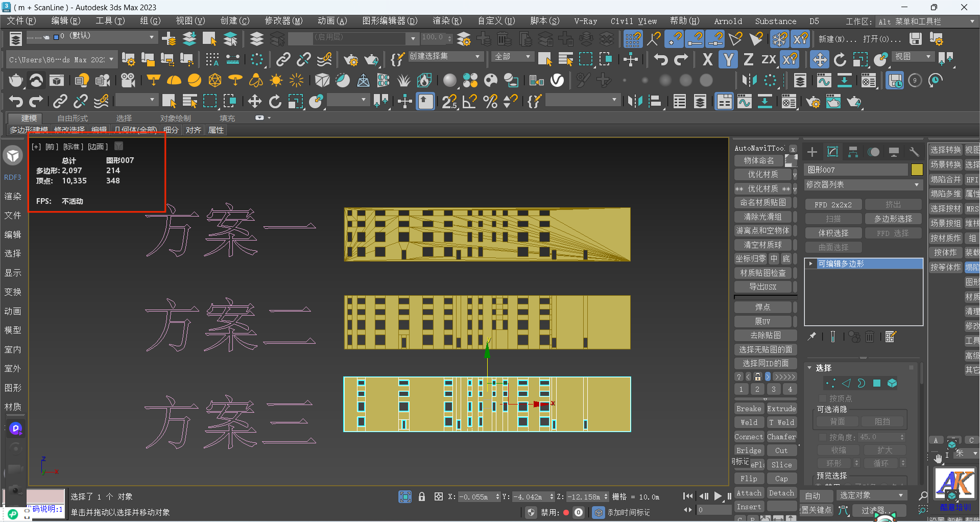
Task: Open the 创建选择集 dropdown
Action: click(444, 56)
